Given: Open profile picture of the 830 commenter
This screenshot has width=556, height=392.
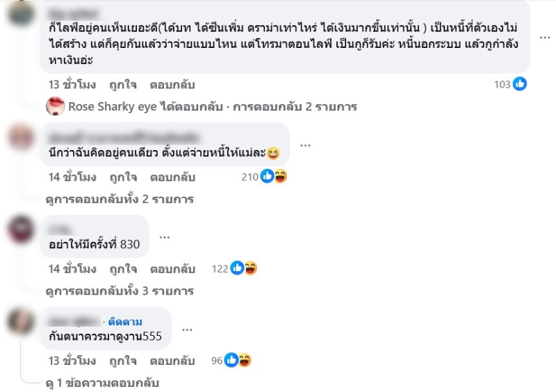Looking at the screenshot, I should pyautogui.click(x=22, y=229).
